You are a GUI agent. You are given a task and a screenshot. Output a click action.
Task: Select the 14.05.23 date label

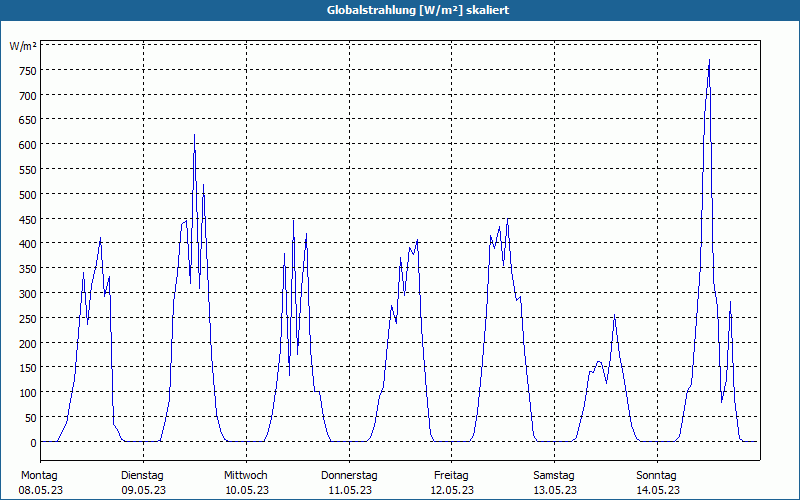point(658,491)
